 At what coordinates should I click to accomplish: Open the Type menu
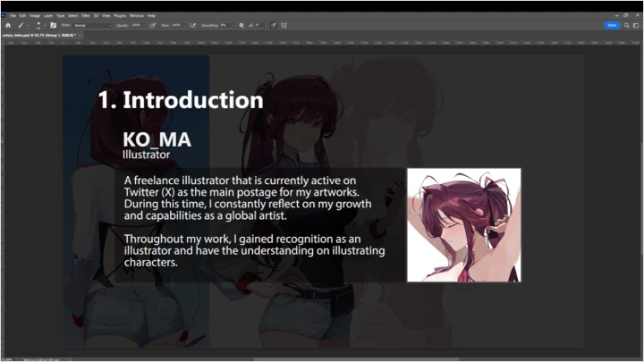pos(61,15)
